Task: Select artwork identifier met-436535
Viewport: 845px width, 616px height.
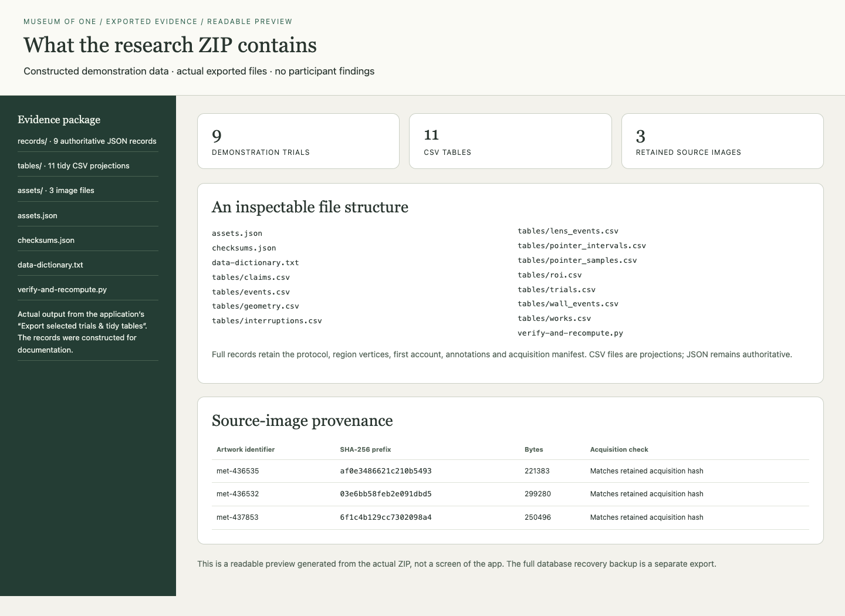Action: [238, 471]
